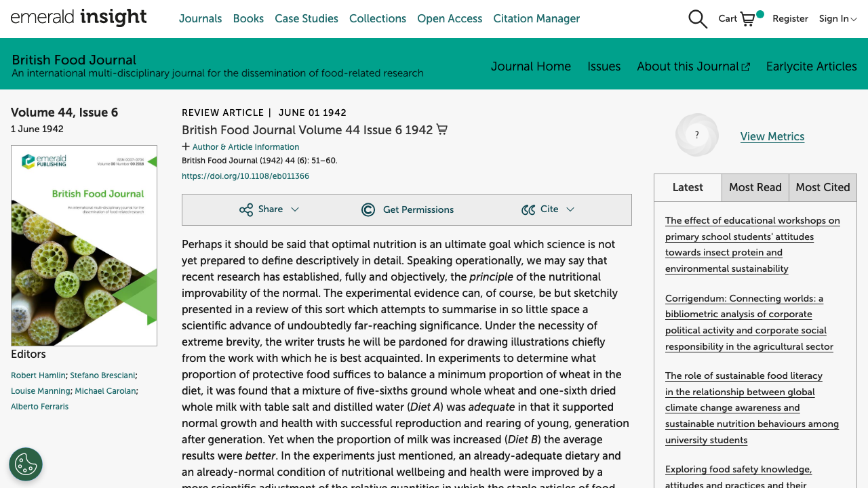Click the Get Permissions copyright icon
Image resolution: width=868 pixels, height=488 pixels.
coord(368,209)
